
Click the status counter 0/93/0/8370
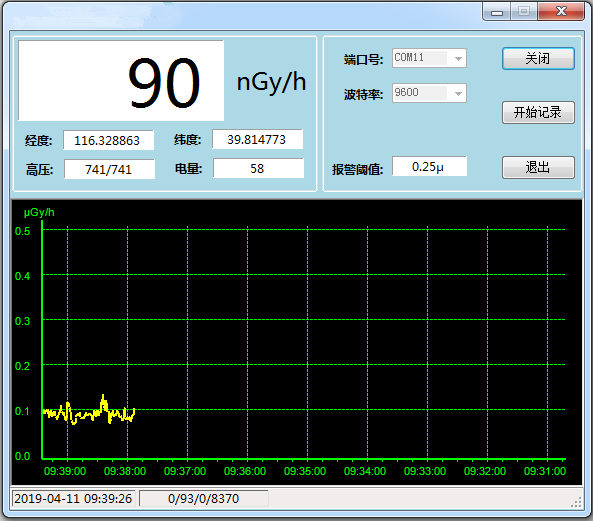tap(203, 498)
